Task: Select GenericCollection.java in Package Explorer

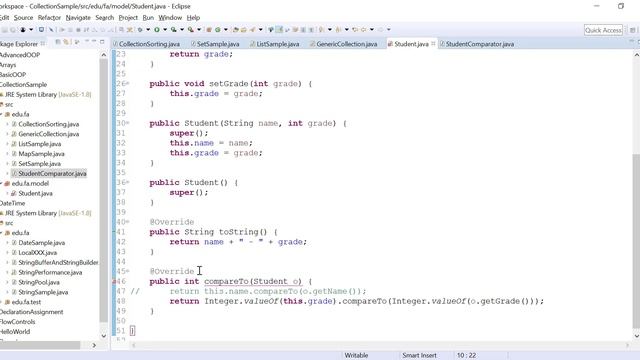Action: tap(49, 134)
